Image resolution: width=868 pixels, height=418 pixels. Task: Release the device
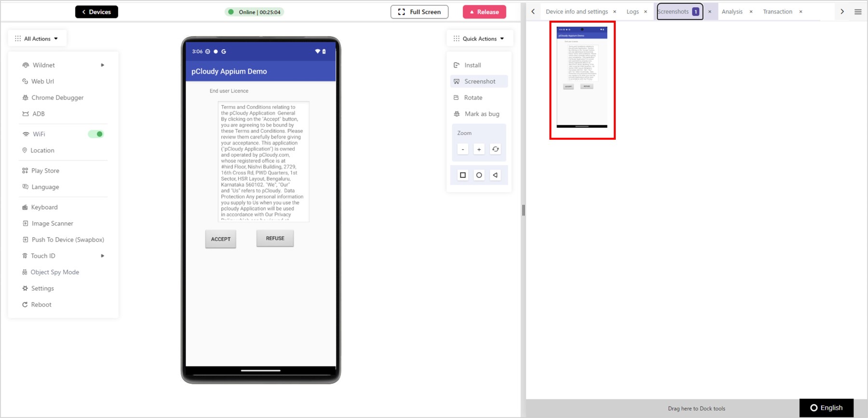point(484,12)
